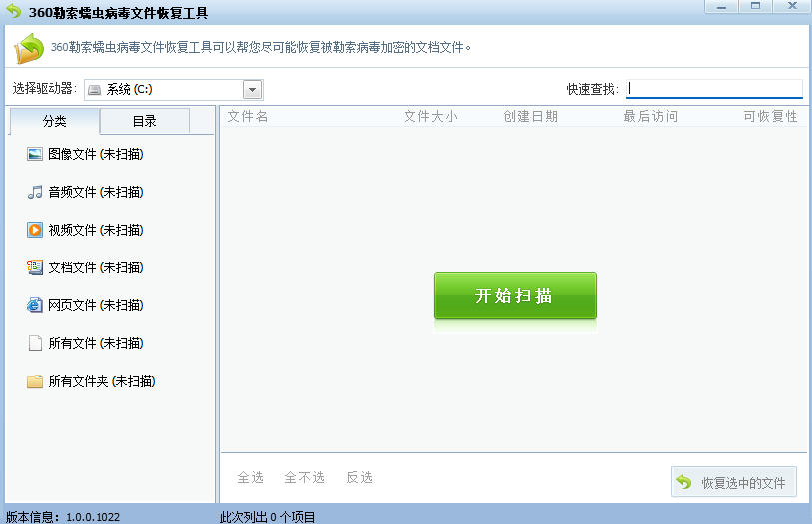Click the document files category icon

(35, 267)
